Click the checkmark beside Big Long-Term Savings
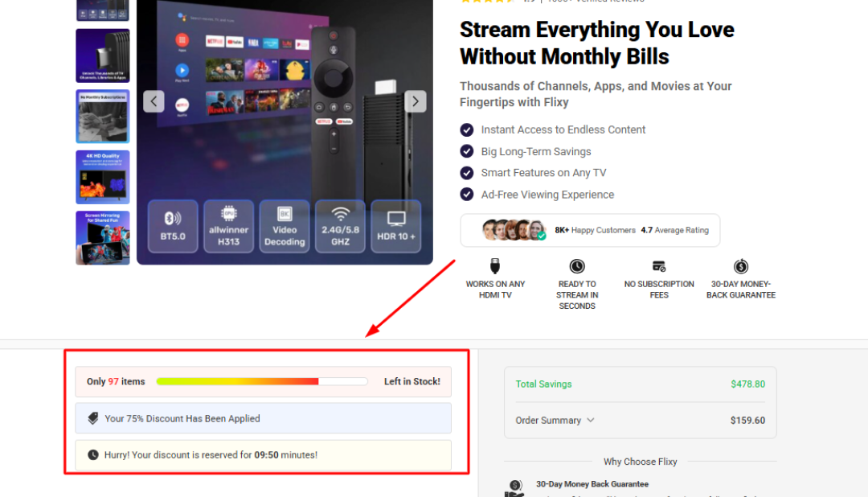This screenshot has width=868, height=497. click(x=467, y=151)
